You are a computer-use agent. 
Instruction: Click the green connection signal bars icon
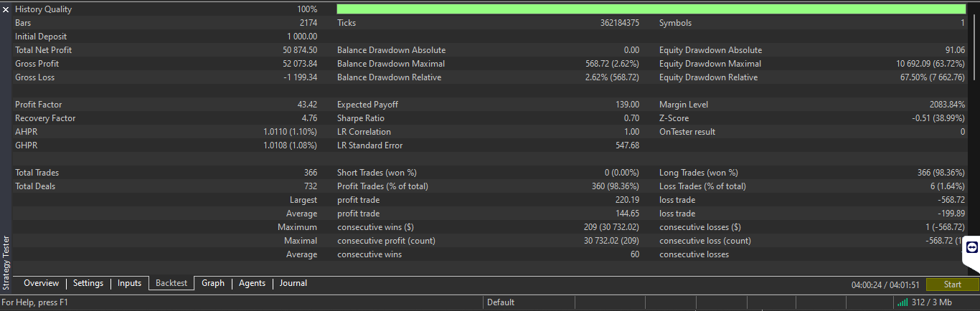902,302
